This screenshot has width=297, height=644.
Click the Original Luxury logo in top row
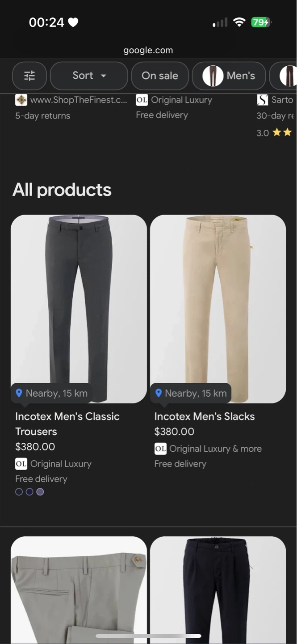[142, 100]
